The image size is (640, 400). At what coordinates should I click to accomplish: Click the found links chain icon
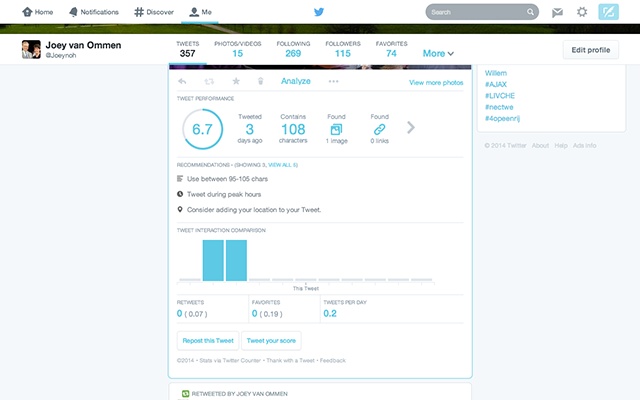click(x=379, y=129)
